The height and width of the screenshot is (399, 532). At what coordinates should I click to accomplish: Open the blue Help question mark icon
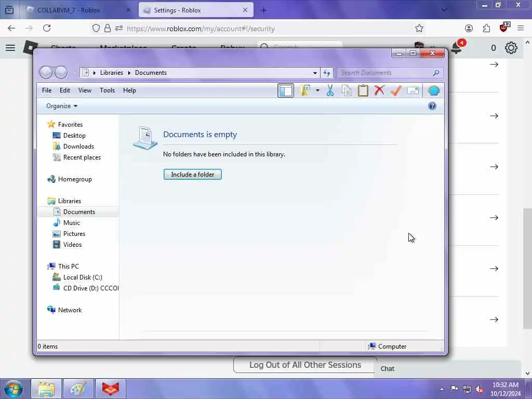[432, 106]
